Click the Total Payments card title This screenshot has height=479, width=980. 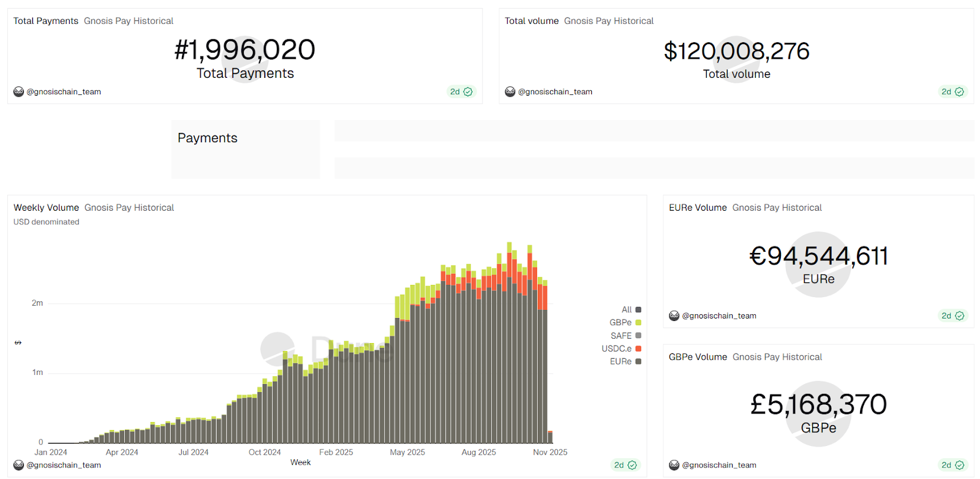click(46, 21)
